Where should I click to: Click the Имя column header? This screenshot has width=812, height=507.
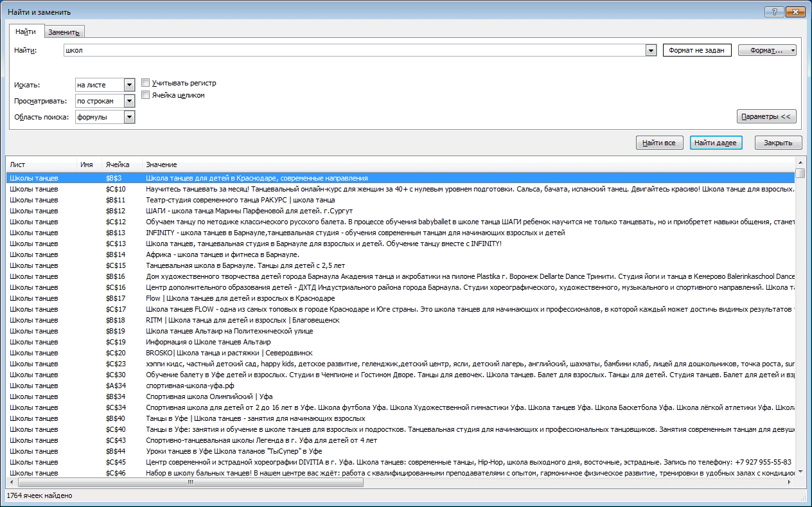(x=89, y=165)
